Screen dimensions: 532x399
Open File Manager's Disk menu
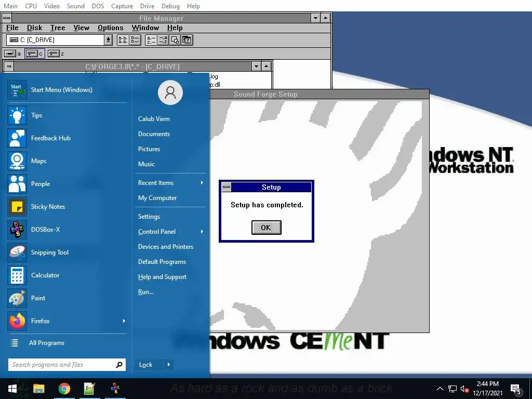tap(35, 28)
